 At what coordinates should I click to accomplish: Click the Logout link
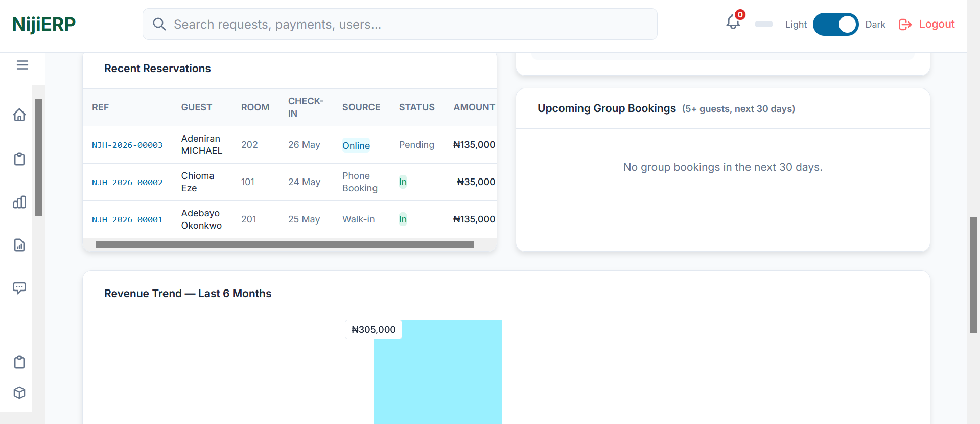937,24
